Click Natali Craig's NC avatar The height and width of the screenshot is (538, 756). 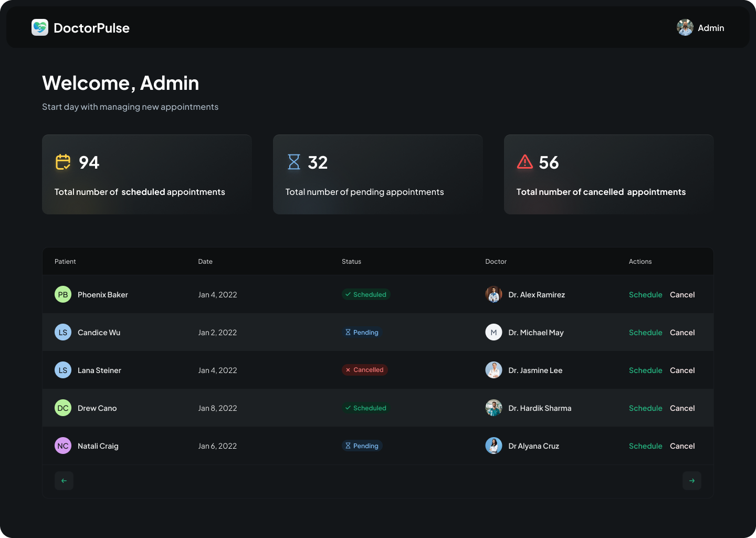click(x=63, y=446)
